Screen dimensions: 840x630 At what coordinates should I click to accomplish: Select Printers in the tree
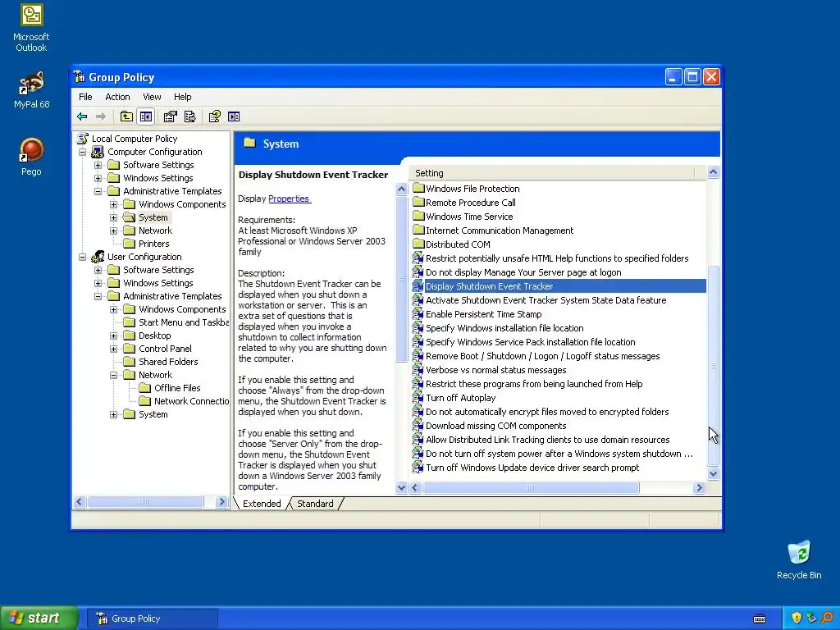(x=153, y=243)
